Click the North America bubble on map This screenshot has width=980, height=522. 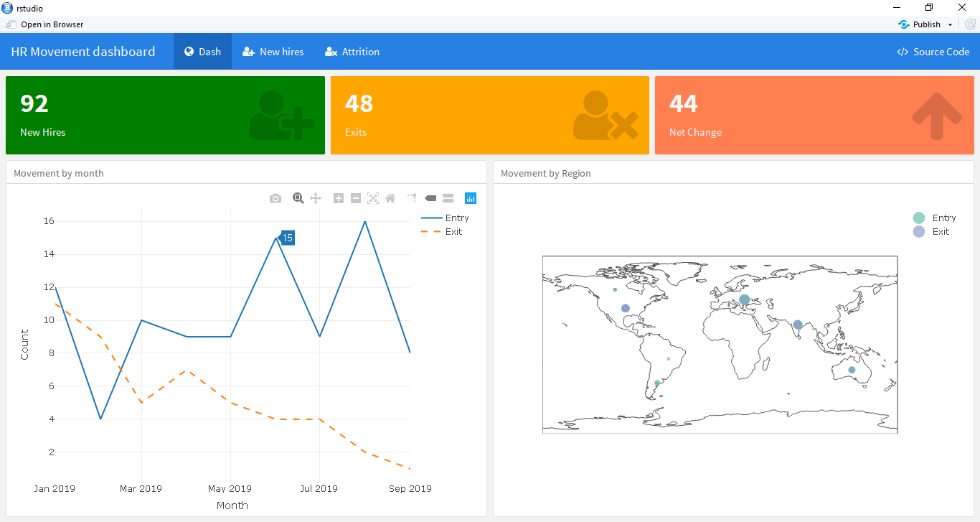click(x=626, y=308)
